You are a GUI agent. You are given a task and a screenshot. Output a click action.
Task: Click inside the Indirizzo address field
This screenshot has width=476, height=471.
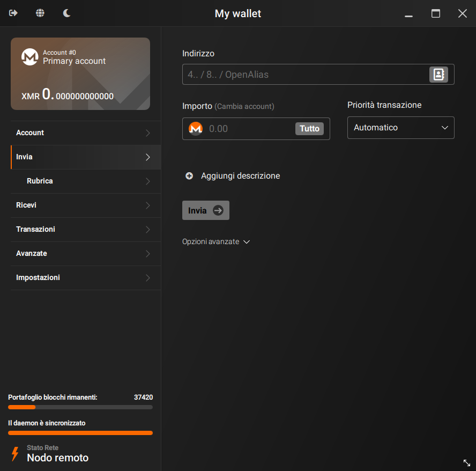306,74
